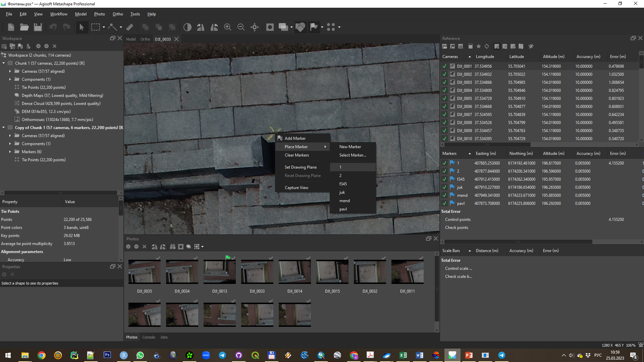Toggle visibility checkbox for marker pavl
The width and height of the screenshot is (644, 362).
pyautogui.click(x=444, y=203)
